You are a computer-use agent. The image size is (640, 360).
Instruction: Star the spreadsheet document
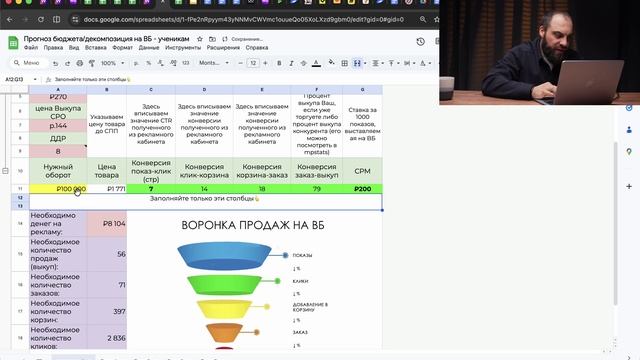(x=200, y=39)
